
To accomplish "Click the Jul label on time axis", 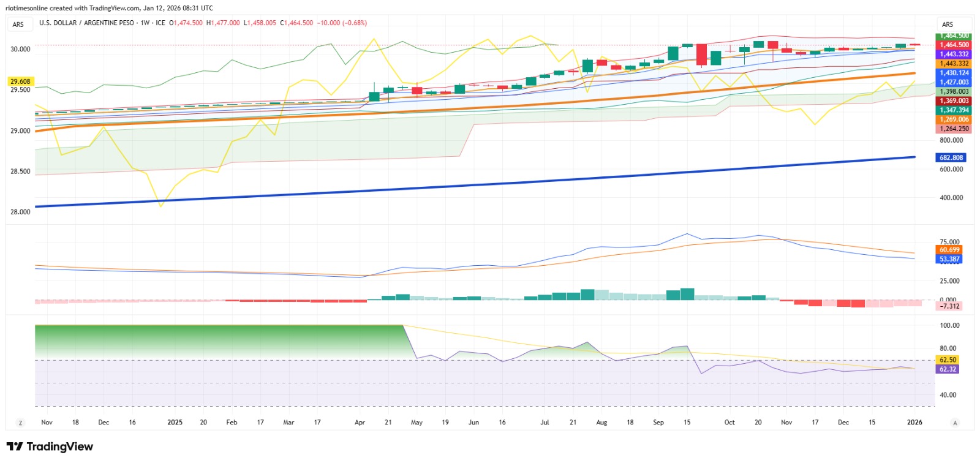I will pyautogui.click(x=545, y=423).
